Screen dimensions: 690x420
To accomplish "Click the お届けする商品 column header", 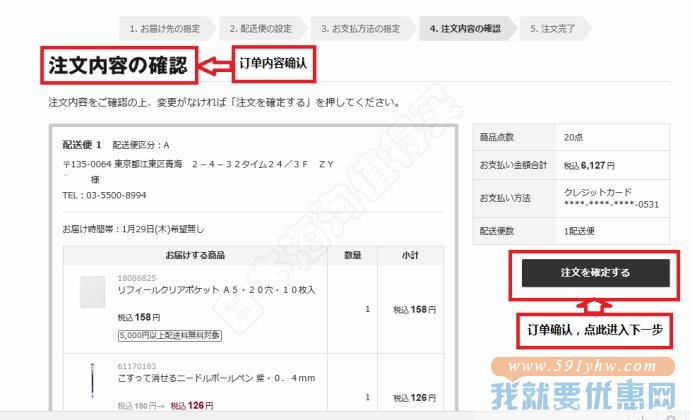I will click(x=195, y=255).
